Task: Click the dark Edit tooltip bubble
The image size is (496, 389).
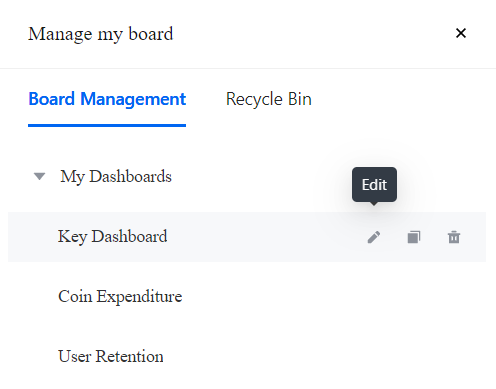Action: coord(374,185)
